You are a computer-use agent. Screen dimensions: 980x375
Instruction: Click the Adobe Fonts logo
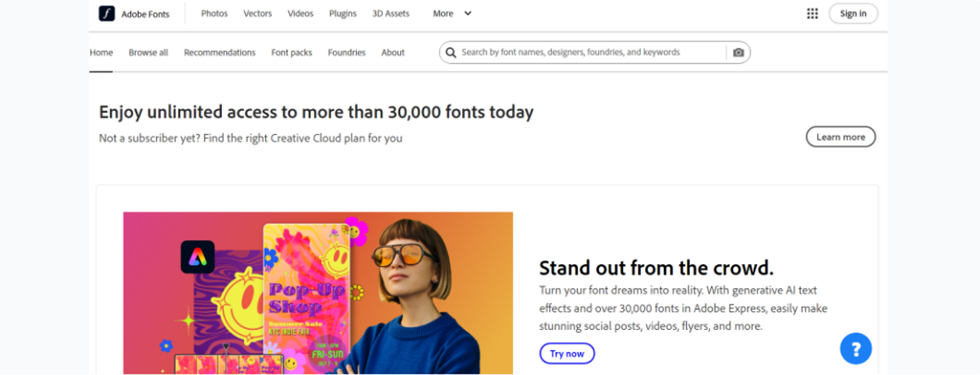(x=135, y=14)
